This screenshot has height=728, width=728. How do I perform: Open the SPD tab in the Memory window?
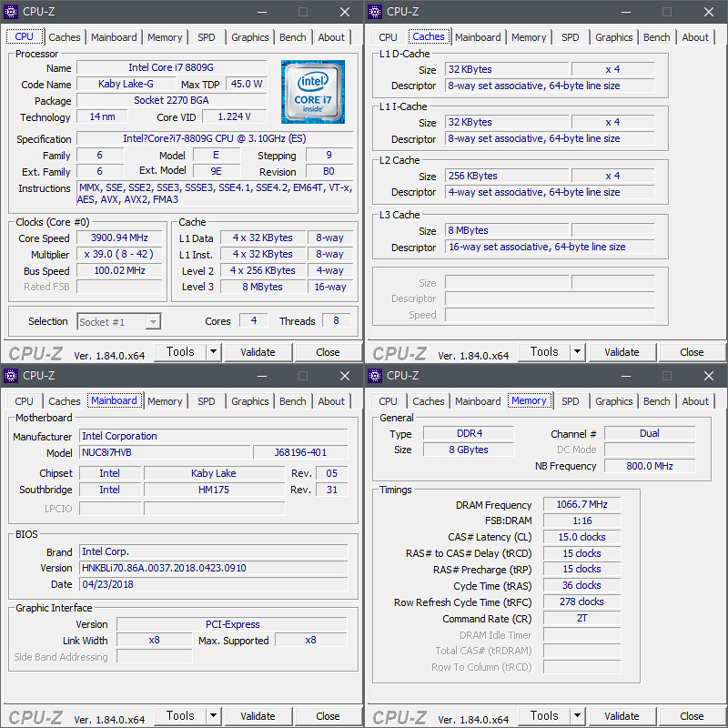571,401
